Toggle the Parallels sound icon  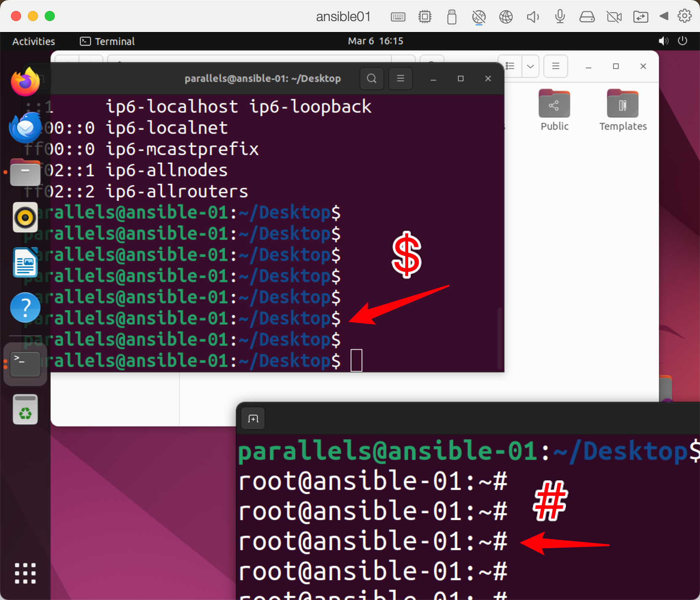point(533,17)
